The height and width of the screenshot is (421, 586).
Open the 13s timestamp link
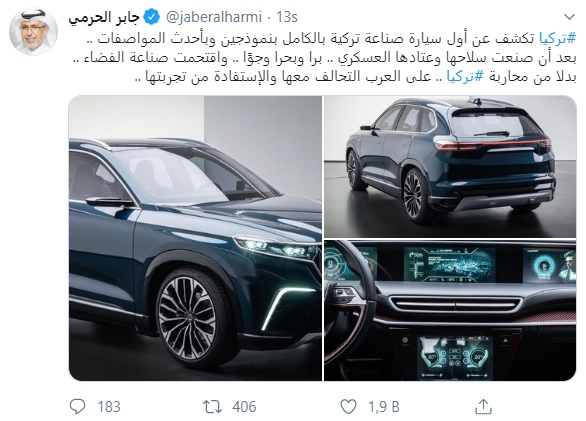pyautogui.click(x=287, y=17)
